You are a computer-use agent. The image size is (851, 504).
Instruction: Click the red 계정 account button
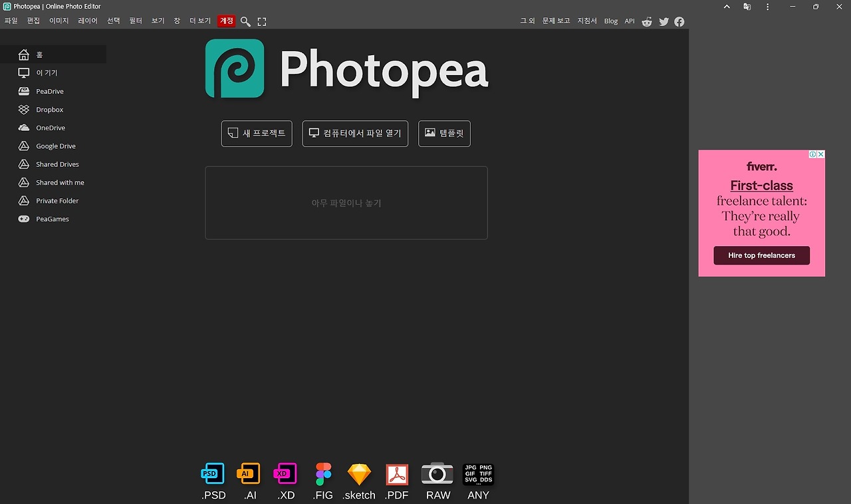(x=226, y=21)
